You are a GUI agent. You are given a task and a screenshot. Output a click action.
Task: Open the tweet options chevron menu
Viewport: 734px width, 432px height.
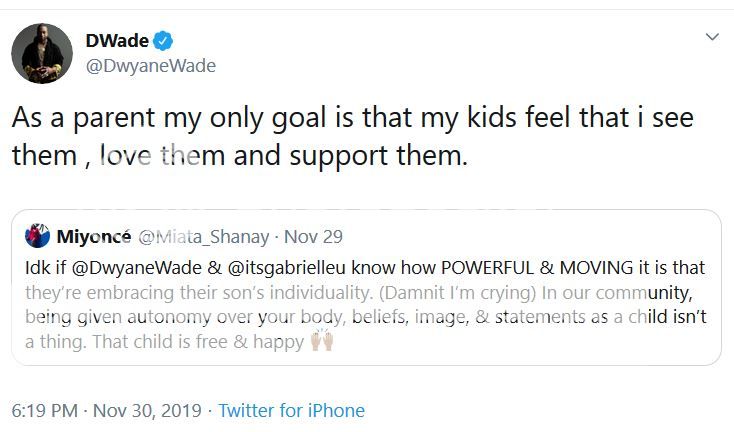click(x=712, y=37)
